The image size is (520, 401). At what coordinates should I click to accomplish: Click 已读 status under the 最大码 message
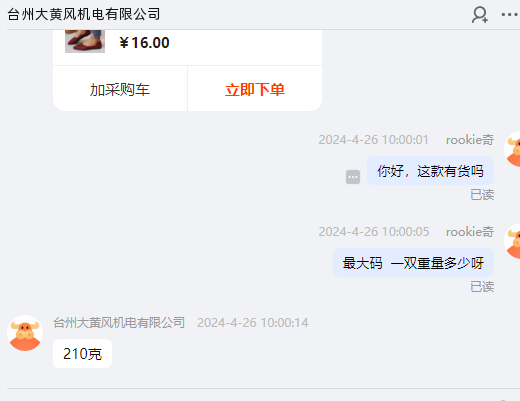(482, 287)
